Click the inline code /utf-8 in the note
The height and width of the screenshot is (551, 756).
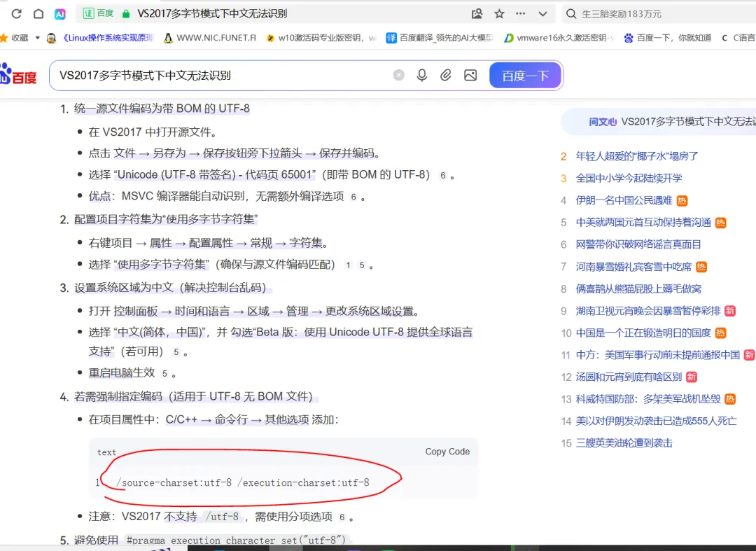(x=223, y=517)
